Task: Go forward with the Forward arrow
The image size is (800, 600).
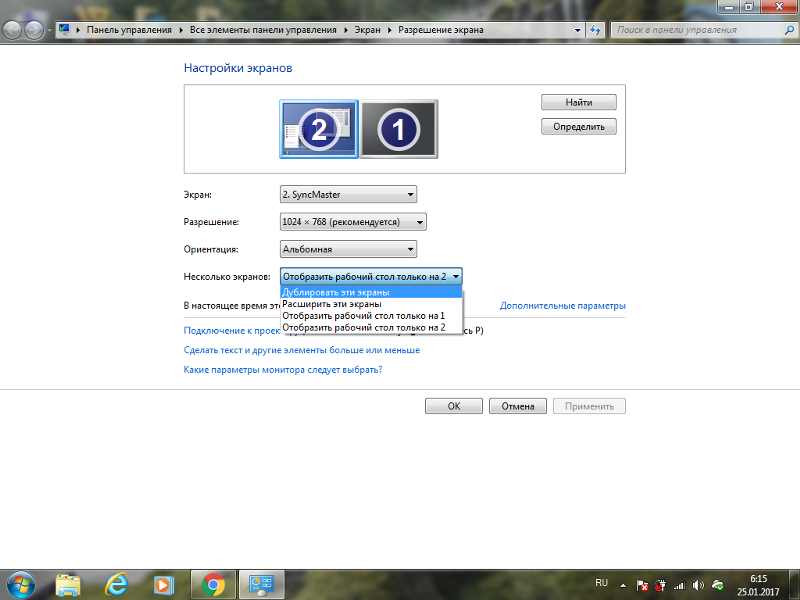Action: pyautogui.click(x=34, y=30)
